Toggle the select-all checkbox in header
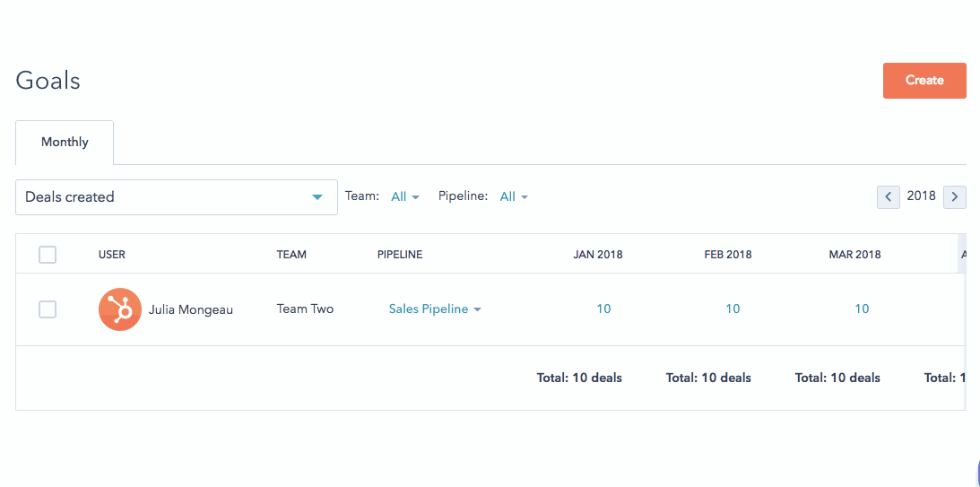Screen dimensions: 980x487 [x=48, y=255]
